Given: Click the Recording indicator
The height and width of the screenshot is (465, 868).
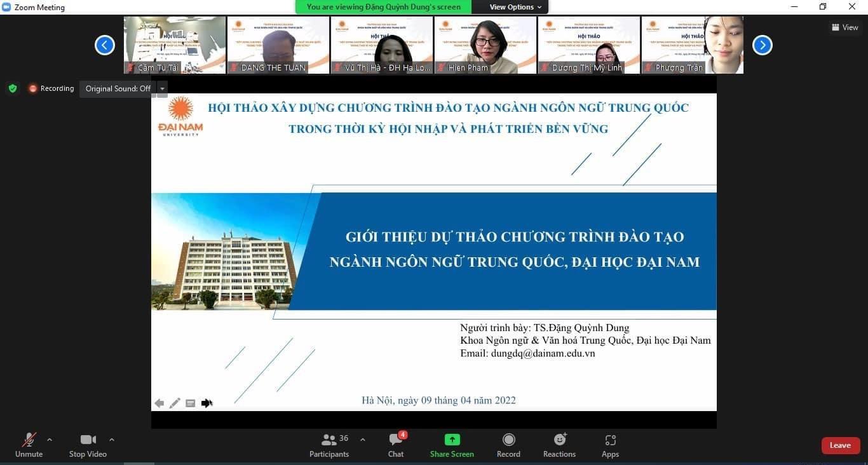Looking at the screenshot, I should [x=51, y=88].
